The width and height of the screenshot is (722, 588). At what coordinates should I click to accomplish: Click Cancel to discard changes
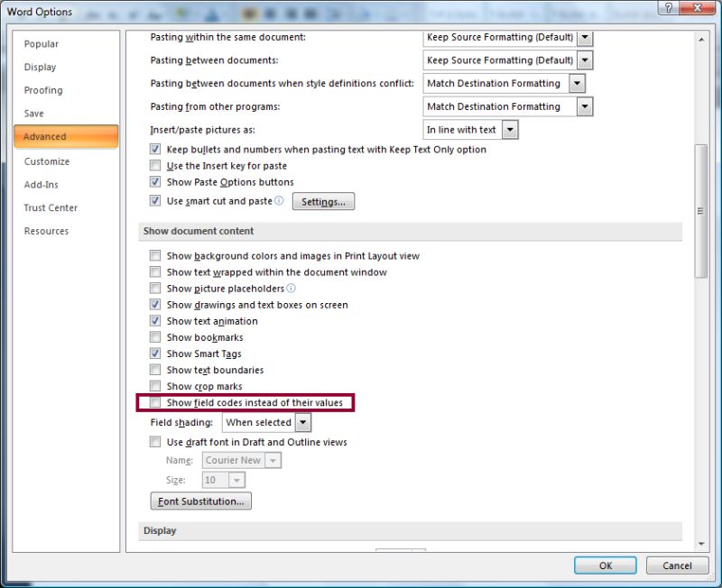[x=677, y=565]
